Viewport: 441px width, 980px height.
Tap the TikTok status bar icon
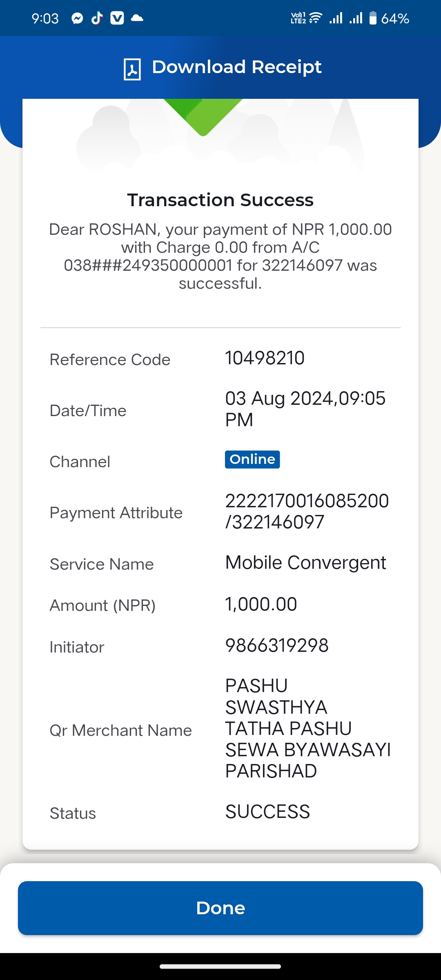[x=97, y=18]
